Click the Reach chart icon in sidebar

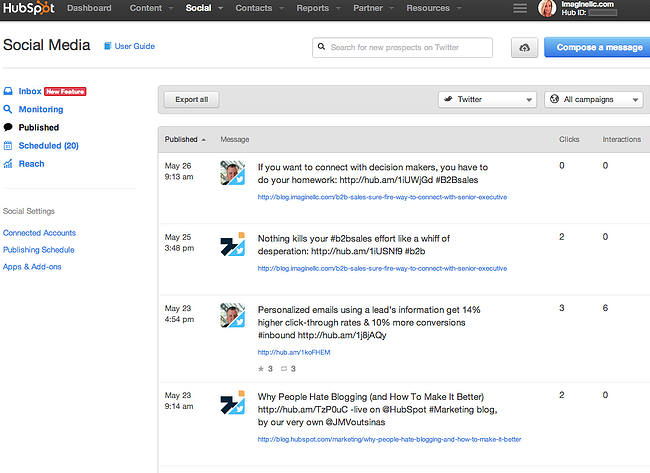click(x=8, y=164)
